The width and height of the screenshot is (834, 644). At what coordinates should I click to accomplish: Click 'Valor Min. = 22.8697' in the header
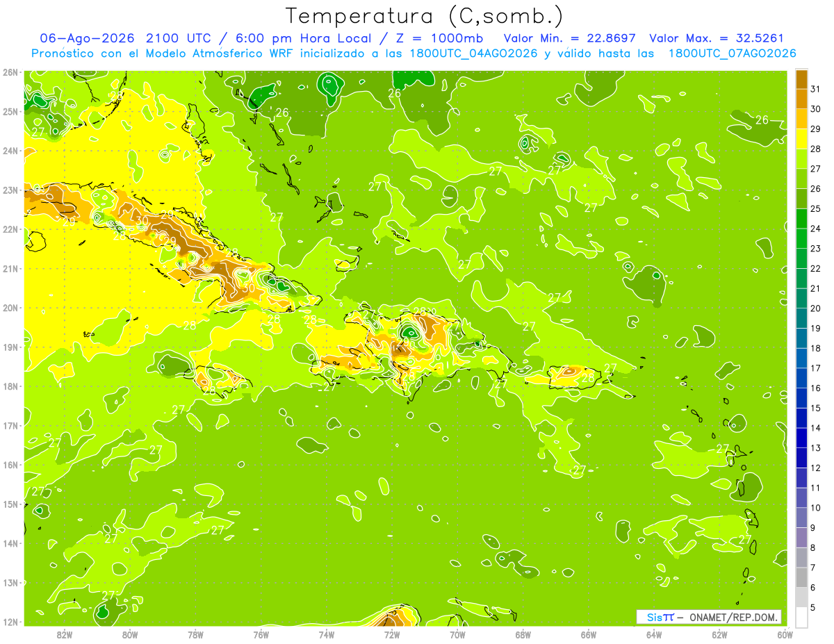[x=569, y=38]
